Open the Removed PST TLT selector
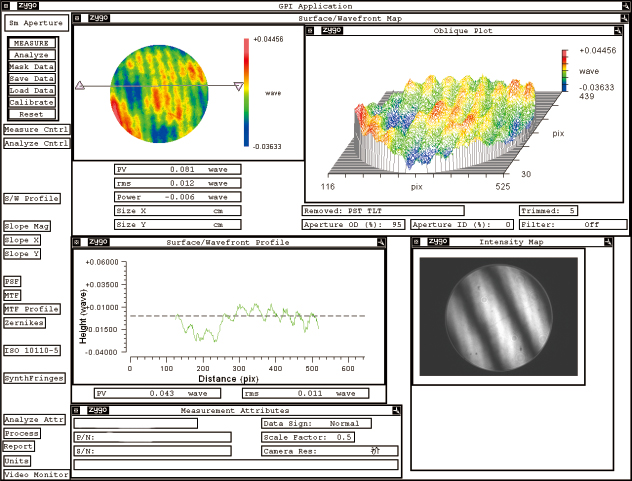 [382, 211]
